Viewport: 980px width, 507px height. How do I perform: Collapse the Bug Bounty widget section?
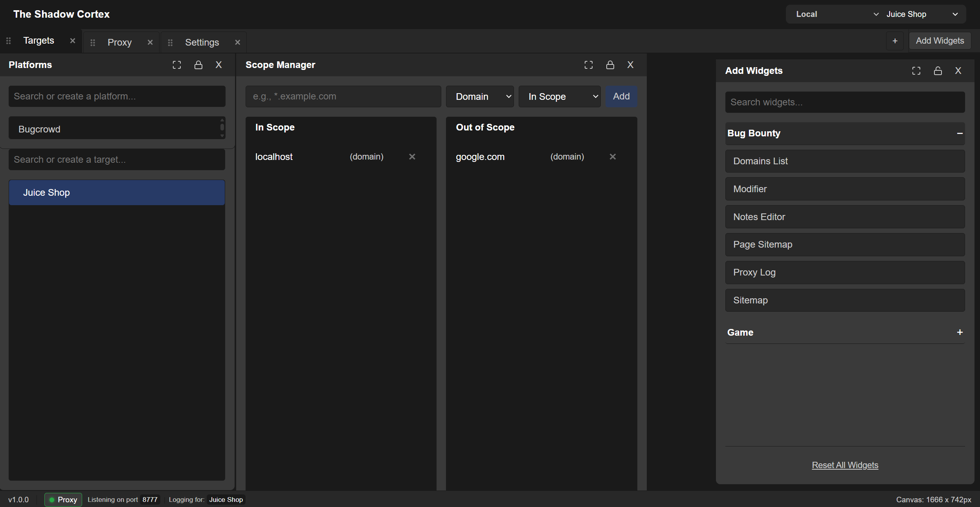tap(960, 133)
